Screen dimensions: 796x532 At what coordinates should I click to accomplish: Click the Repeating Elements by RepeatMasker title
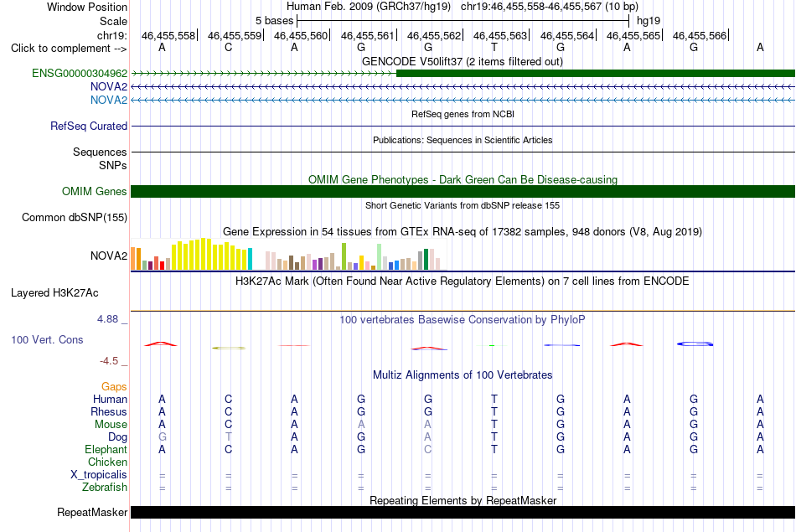[463, 500]
